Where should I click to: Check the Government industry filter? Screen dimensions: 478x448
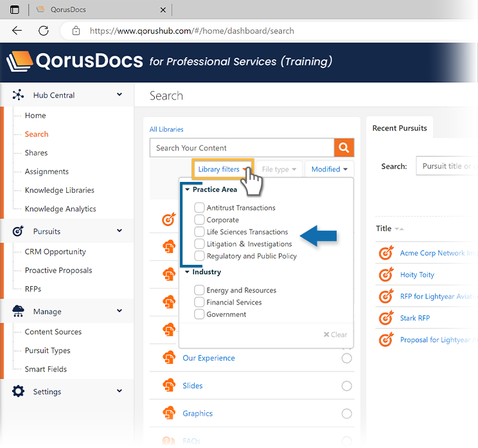199,314
